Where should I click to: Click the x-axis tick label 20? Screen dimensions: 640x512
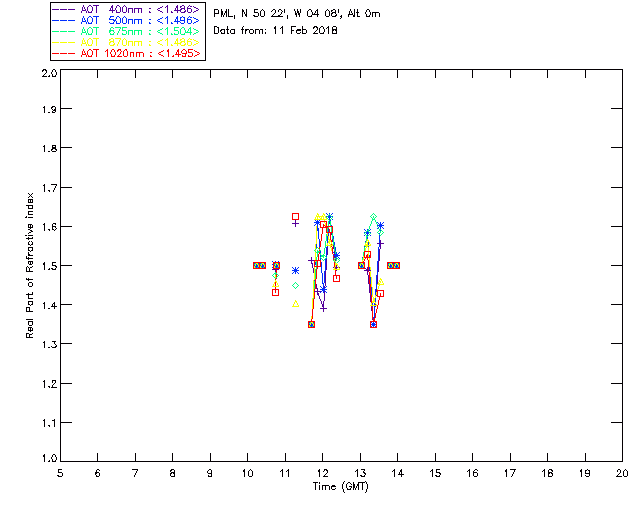click(622, 473)
